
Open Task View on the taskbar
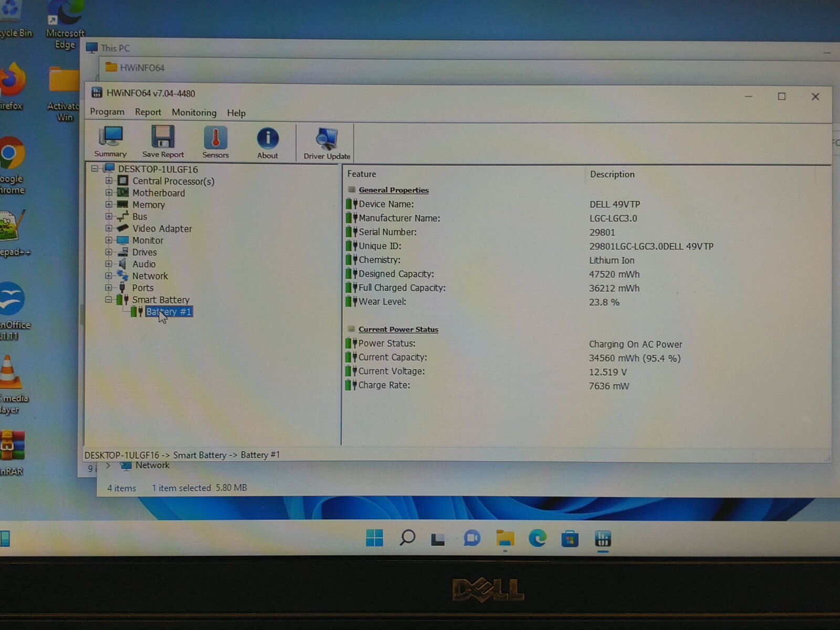[438, 539]
